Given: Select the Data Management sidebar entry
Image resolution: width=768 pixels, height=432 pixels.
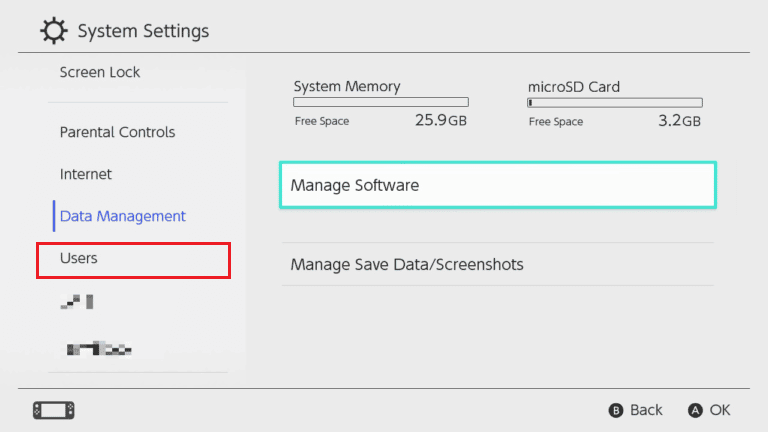Looking at the screenshot, I should tap(123, 216).
